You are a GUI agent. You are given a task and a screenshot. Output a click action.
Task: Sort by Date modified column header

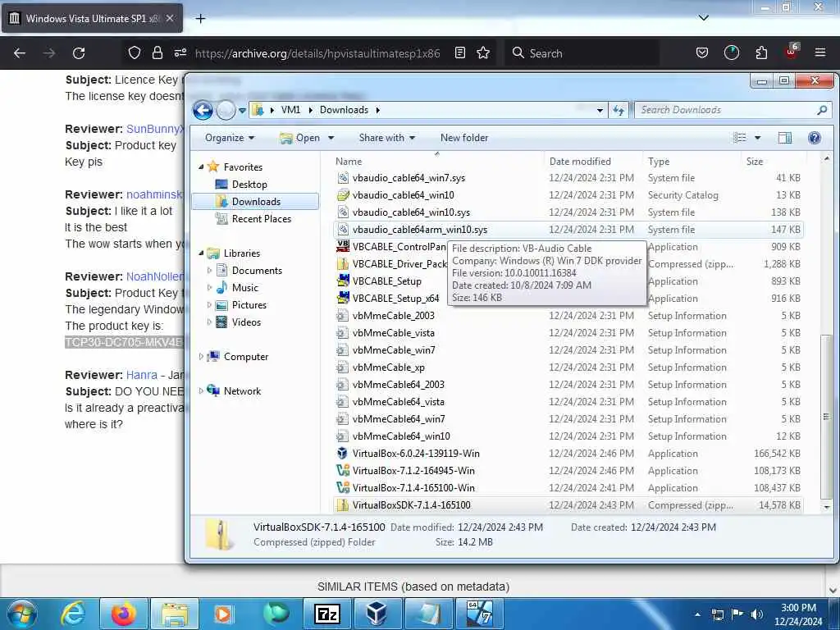[593, 162]
